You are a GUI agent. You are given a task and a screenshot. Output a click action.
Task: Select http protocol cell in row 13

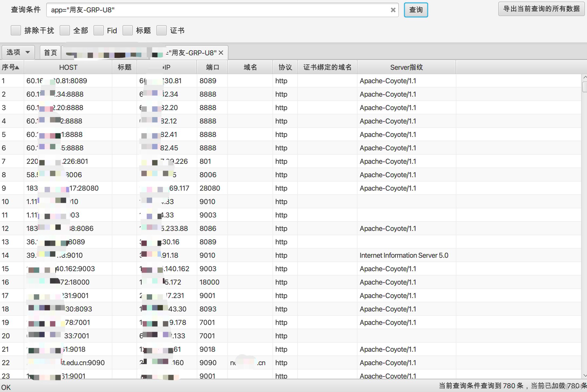tap(285, 242)
